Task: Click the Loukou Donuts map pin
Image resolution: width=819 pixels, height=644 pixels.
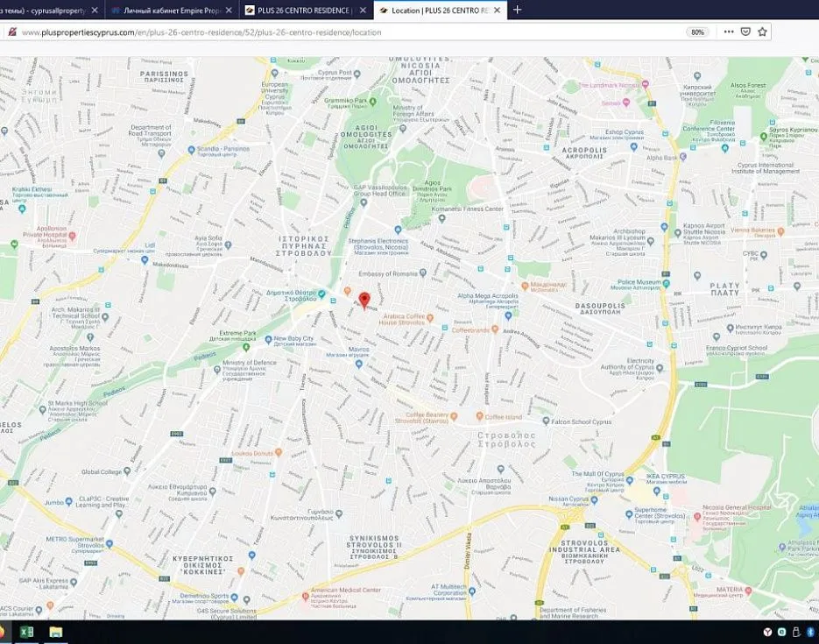Action: click(279, 452)
